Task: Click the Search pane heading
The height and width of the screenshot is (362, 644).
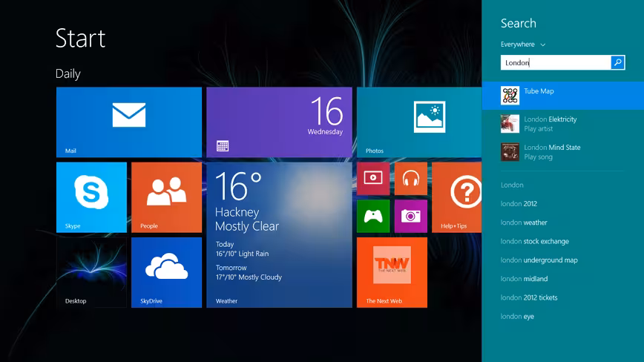Action: coord(519,24)
